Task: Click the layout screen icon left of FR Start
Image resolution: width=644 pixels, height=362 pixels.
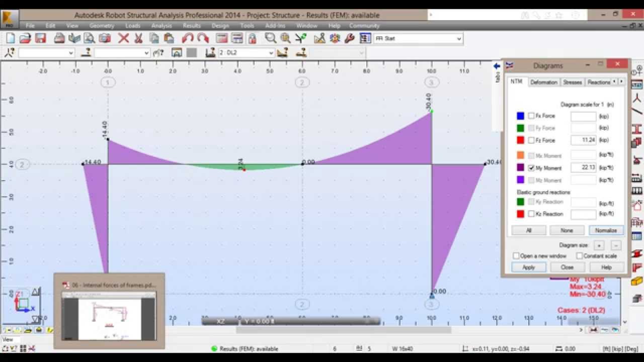Action: (x=366, y=38)
